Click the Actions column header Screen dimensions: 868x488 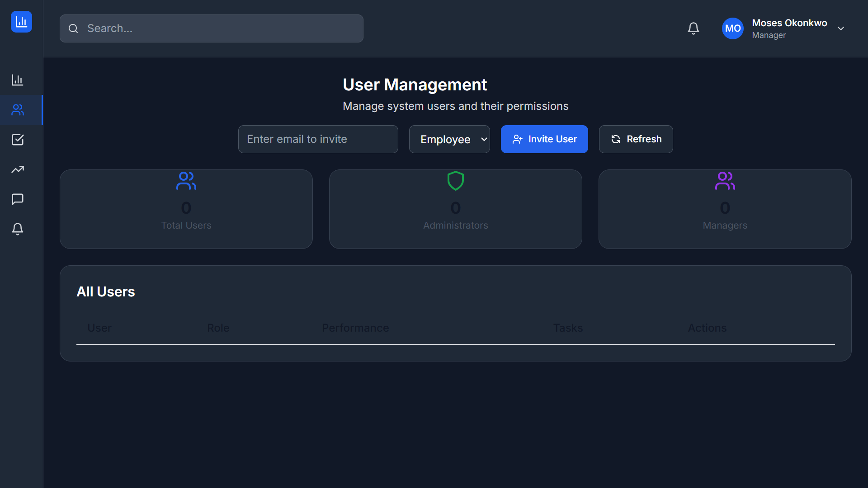pyautogui.click(x=707, y=328)
